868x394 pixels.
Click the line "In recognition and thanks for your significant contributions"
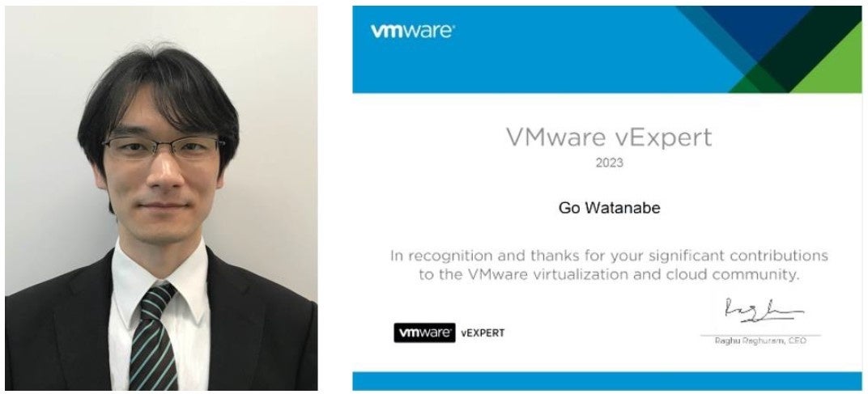(x=609, y=256)
